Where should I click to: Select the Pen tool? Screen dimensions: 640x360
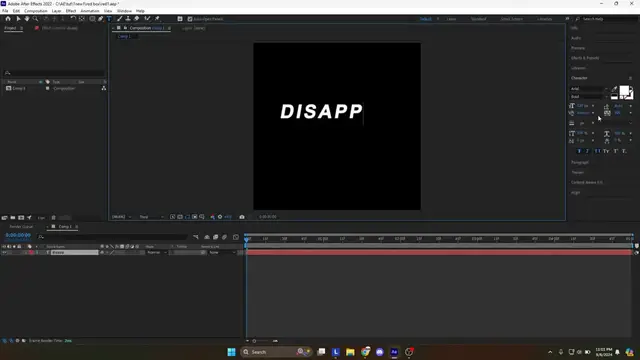click(100, 19)
